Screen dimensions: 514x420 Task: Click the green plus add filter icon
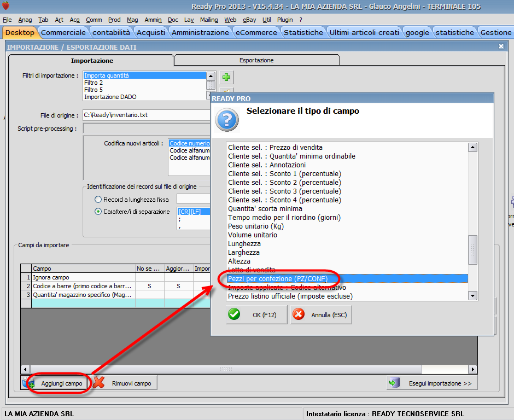coord(226,77)
